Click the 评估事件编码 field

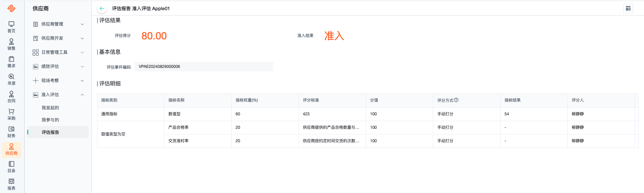point(204,67)
